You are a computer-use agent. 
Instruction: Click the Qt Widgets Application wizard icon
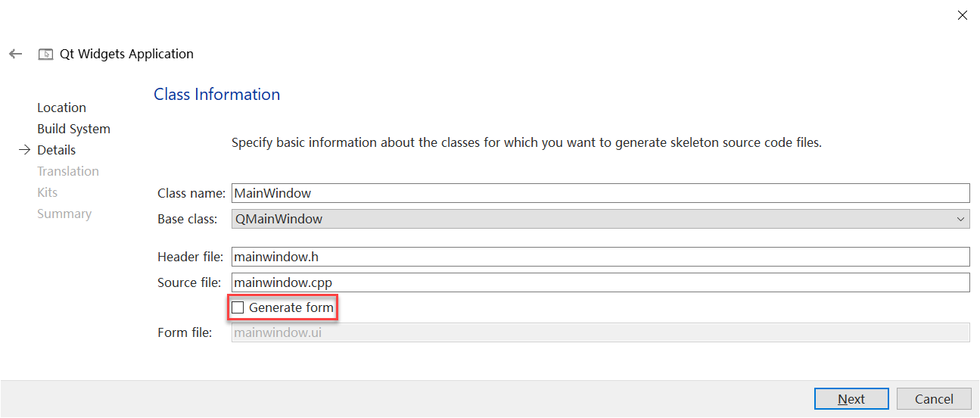point(45,55)
